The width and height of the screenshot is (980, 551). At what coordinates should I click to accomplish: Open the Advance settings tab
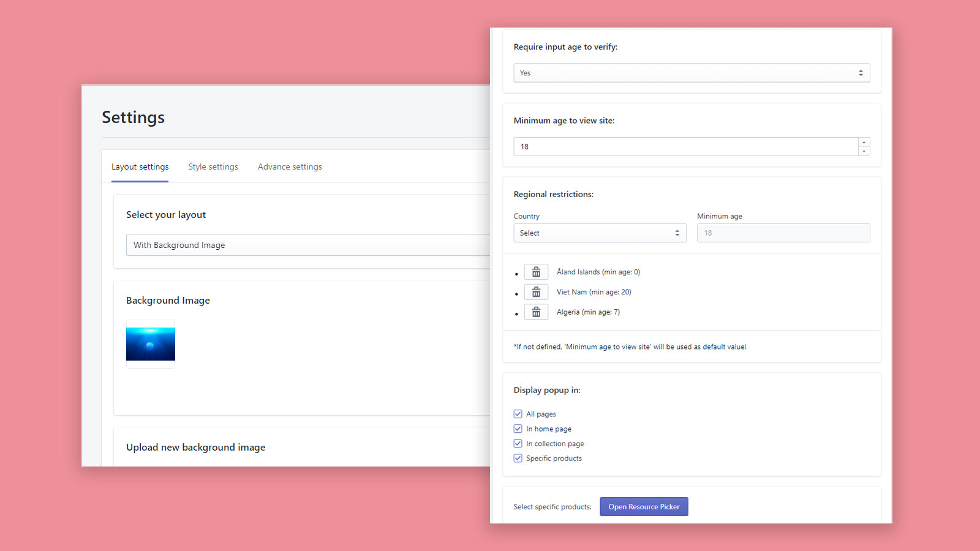[289, 167]
